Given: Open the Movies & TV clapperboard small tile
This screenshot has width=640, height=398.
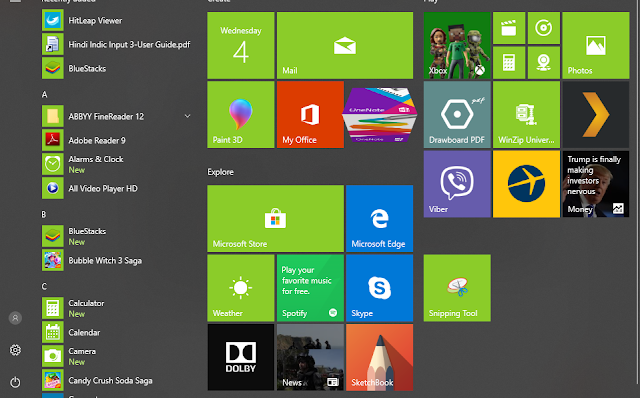Looking at the screenshot, I should click(509, 28).
